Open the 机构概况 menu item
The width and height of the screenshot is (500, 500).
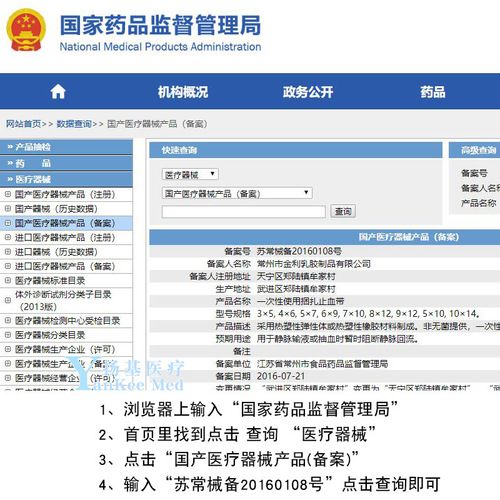coord(183,92)
